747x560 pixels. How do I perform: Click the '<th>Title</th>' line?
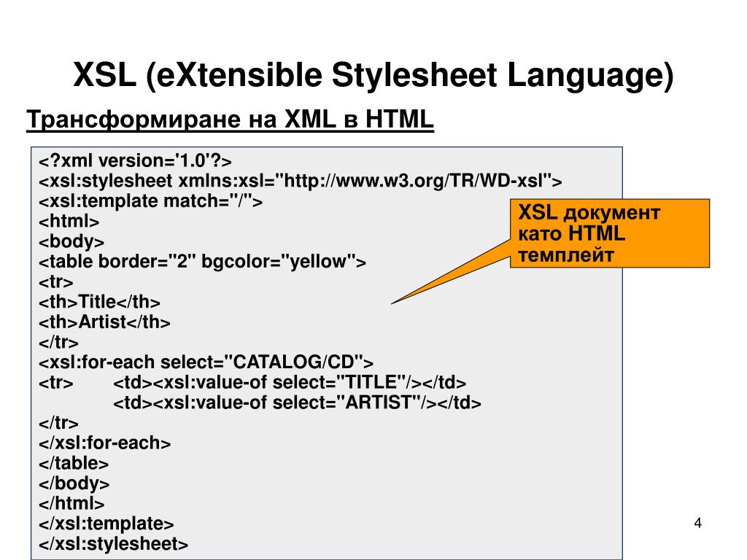pos(99,302)
